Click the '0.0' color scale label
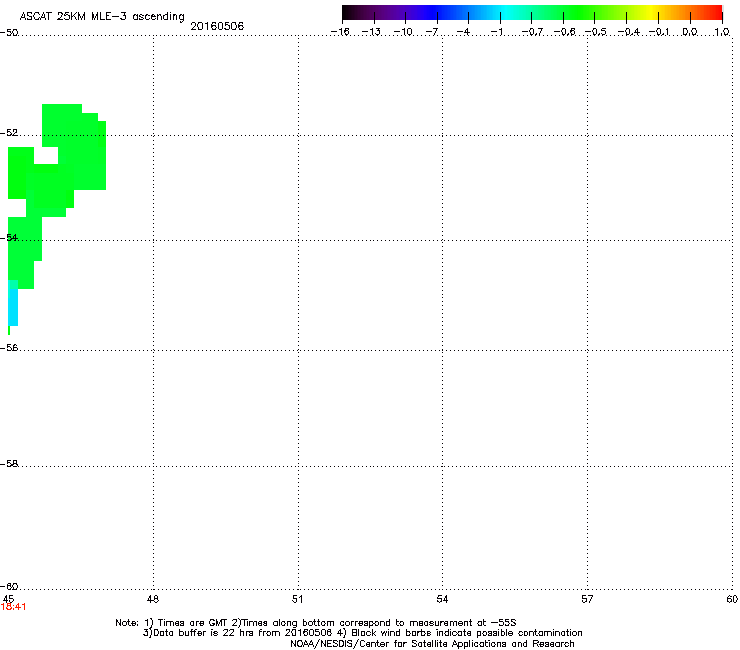Image resolution: width=740 pixels, height=650 pixels. click(690, 32)
